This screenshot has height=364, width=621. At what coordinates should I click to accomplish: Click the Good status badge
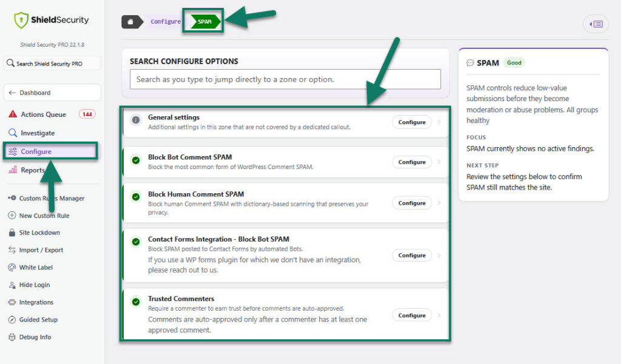coord(514,62)
